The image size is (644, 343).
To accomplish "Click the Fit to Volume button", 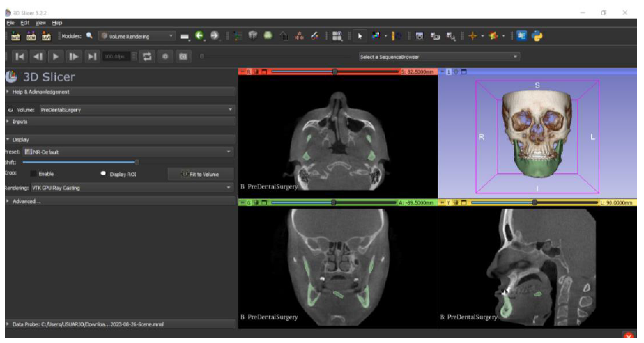I will click(201, 174).
